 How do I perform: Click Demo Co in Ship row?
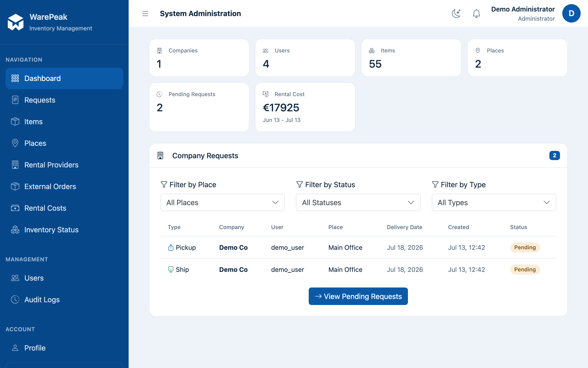[233, 270]
